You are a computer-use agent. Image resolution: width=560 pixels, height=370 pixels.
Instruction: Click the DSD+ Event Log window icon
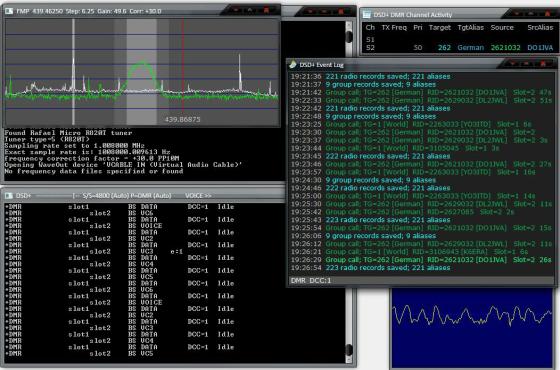coord(293,64)
